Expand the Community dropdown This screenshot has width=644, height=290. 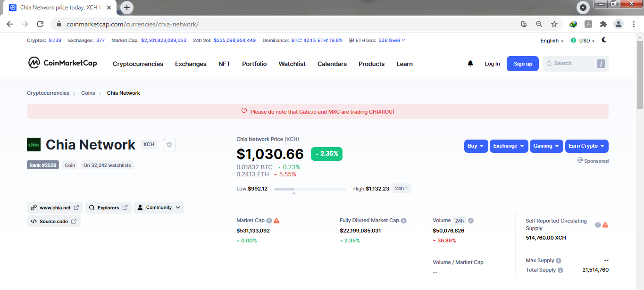pyautogui.click(x=159, y=207)
